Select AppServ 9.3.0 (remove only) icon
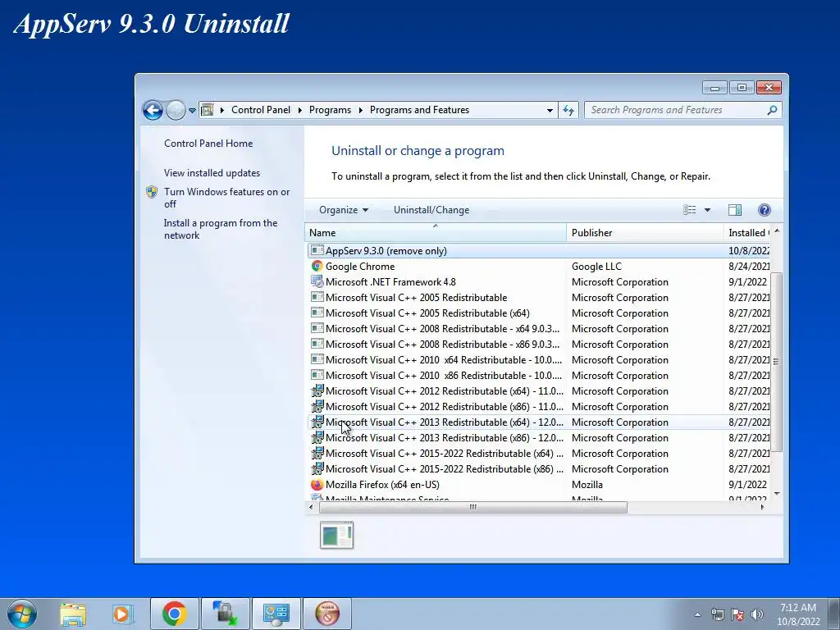 pos(317,250)
